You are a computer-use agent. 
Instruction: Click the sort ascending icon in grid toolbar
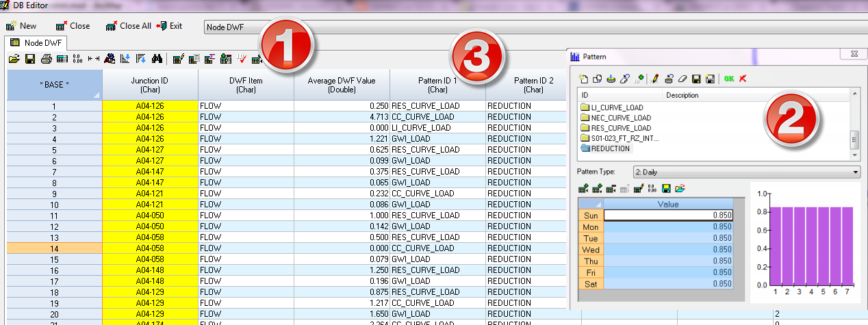tap(125, 59)
